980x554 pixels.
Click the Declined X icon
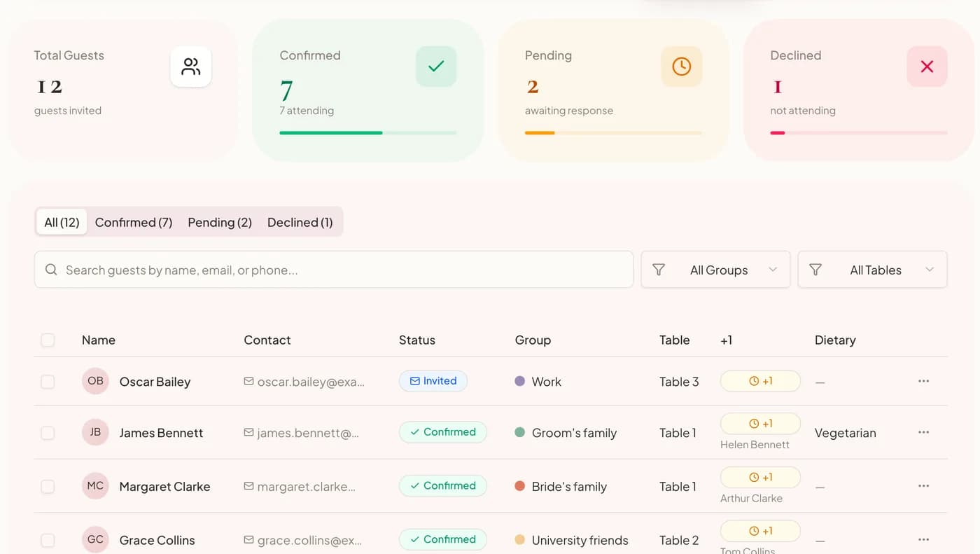[927, 67]
